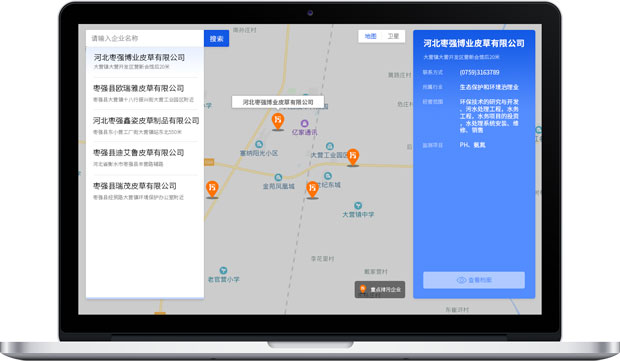Image resolution: width=620 pixels, height=361 pixels.
Task: Select 河北枣强博业皮草有限公司 in the list
Action: coord(145,62)
